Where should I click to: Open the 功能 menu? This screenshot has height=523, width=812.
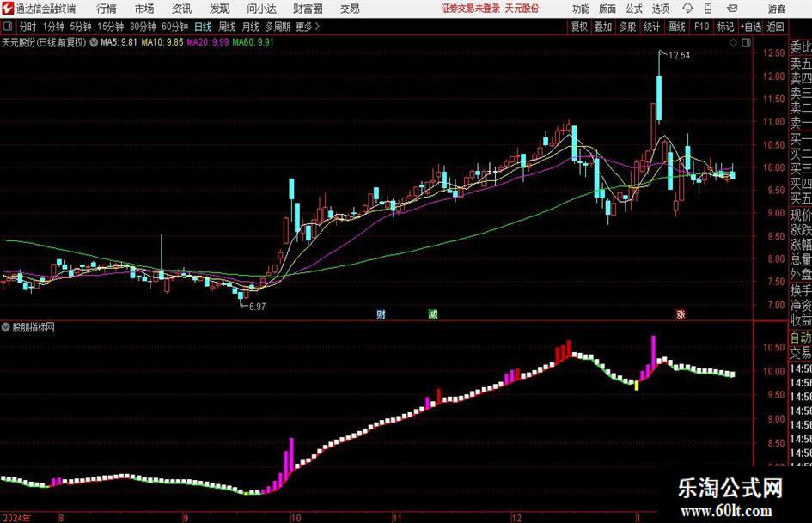581,9
